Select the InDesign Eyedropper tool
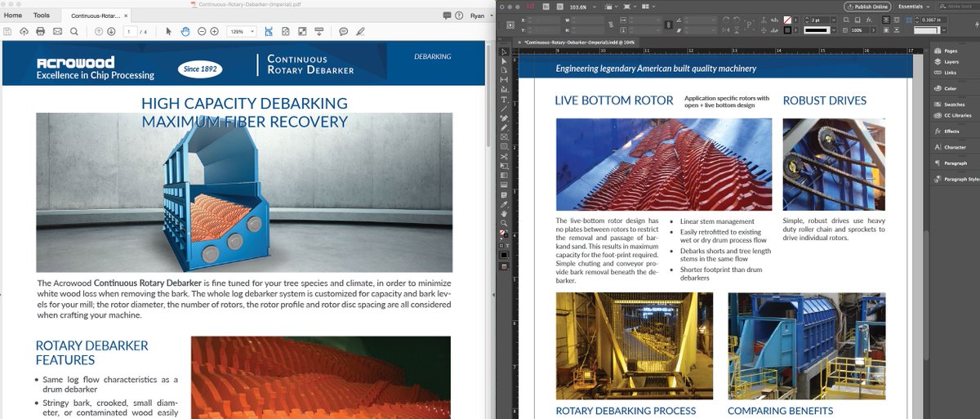This screenshot has width=980, height=419. pyautogui.click(x=504, y=204)
